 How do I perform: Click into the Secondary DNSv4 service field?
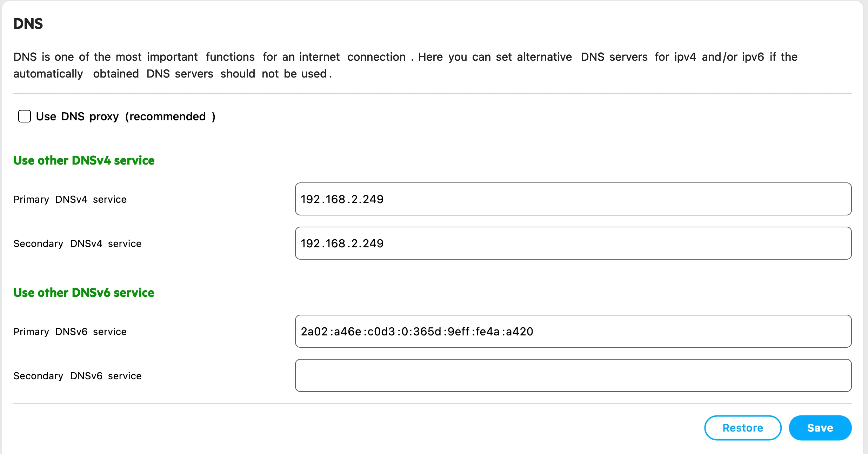pos(573,243)
